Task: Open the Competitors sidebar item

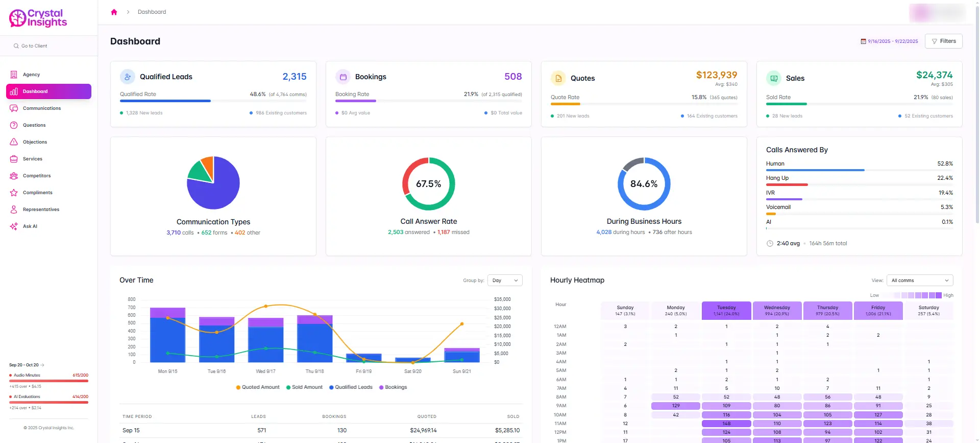Action: [x=36, y=176]
